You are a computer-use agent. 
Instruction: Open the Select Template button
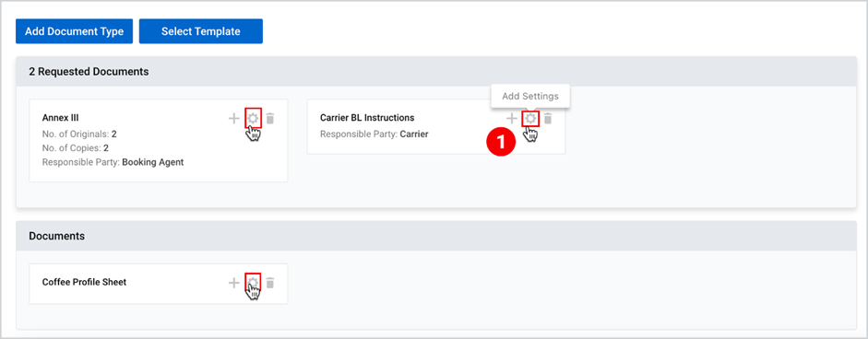pyautogui.click(x=201, y=31)
